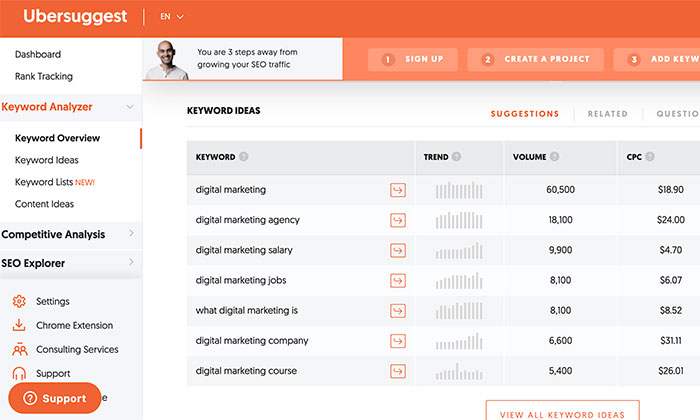Click the Ubersuggest logo
The image size is (700, 420).
click(75, 17)
